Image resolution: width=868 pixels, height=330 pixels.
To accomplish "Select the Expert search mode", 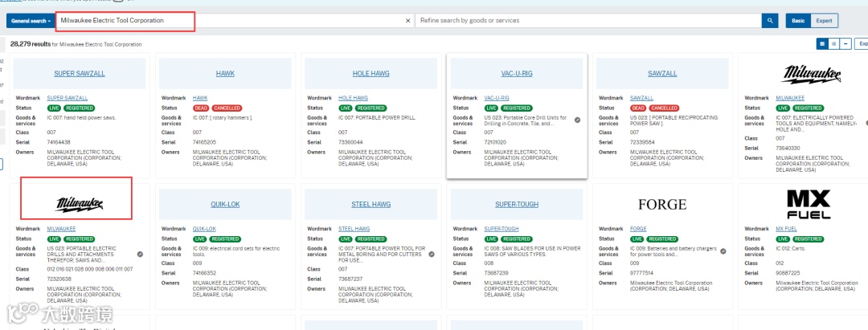I will click(x=825, y=20).
